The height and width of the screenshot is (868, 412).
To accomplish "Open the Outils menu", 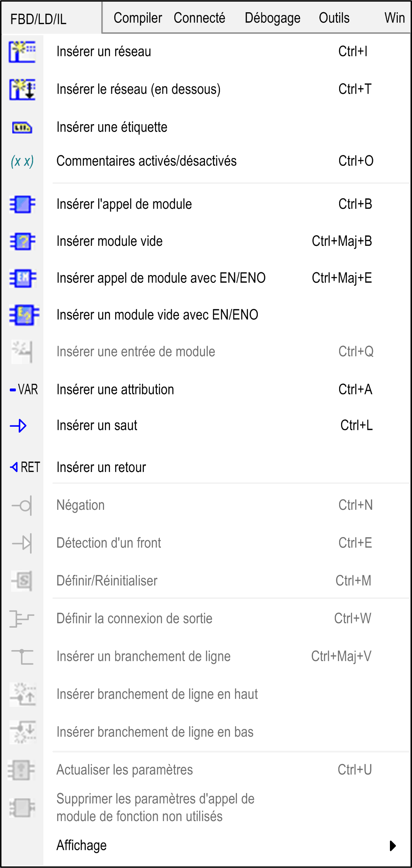I will [x=334, y=18].
